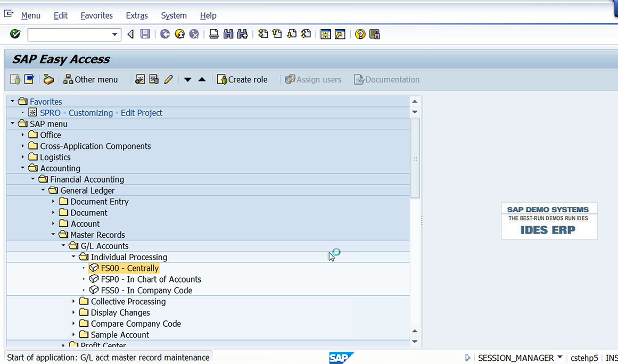
Task: Click the status bar message text
Action: (x=109, y=357)
